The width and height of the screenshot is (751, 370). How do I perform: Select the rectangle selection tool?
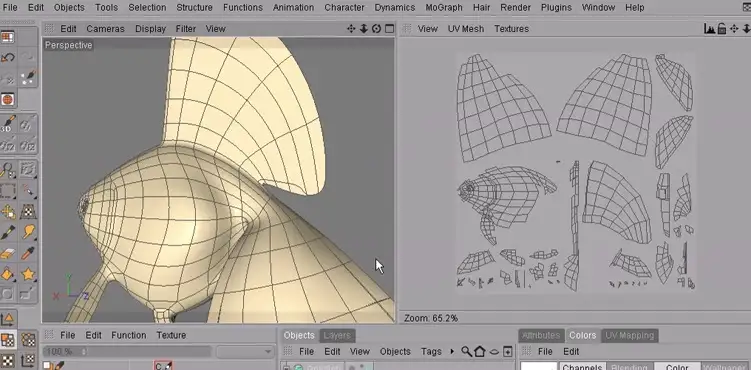[8, 191]
